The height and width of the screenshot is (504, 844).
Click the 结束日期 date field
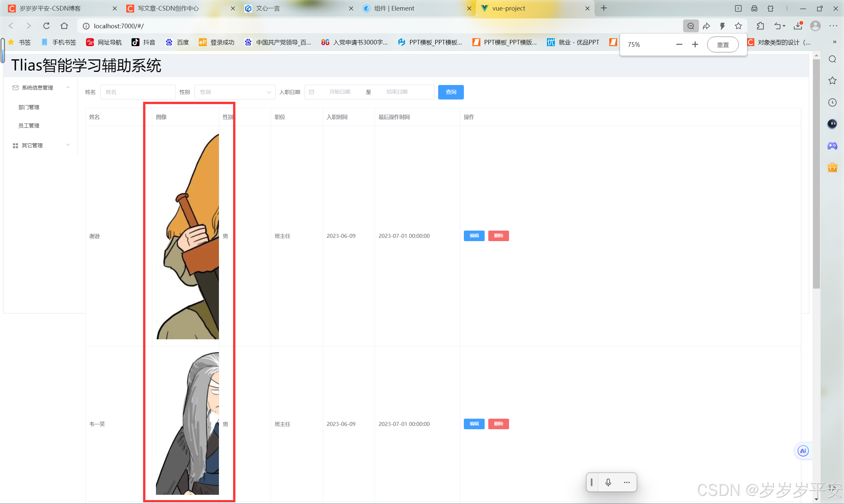(x=397, y=92)
